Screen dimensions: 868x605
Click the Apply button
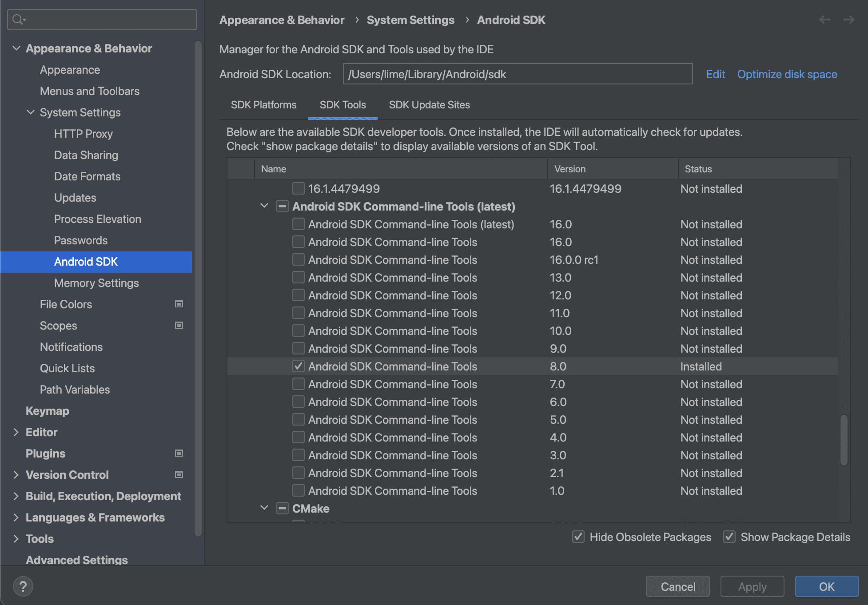tap(752, 586)
